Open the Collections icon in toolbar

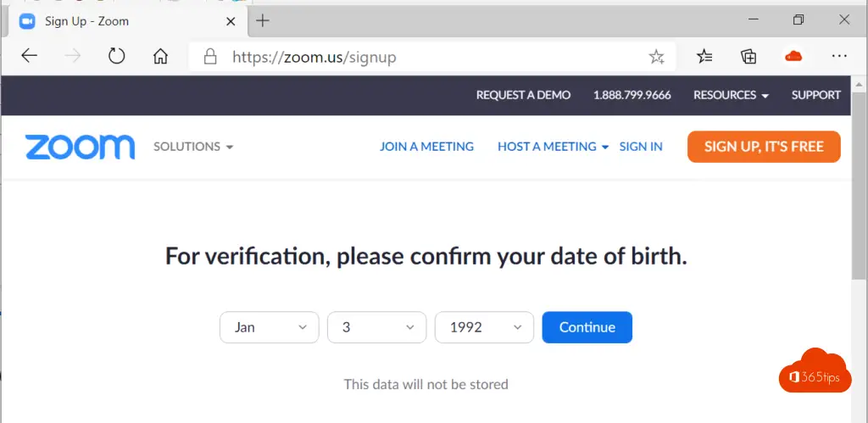tap(748, 57)
